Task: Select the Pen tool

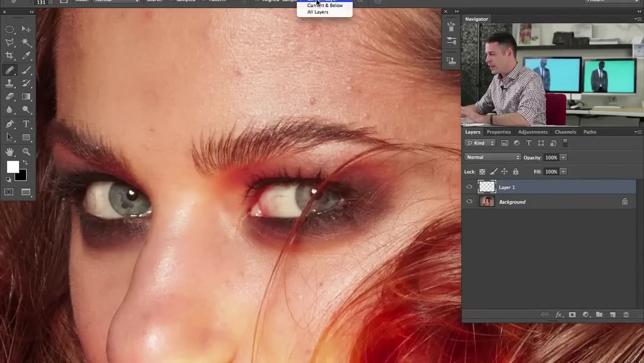Action: pos(10,124)
